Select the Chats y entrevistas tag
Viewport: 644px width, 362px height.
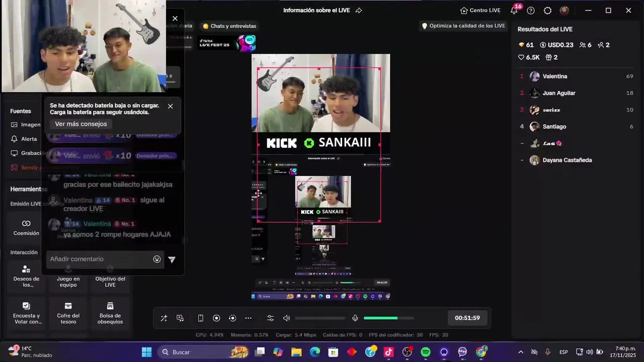229,26
